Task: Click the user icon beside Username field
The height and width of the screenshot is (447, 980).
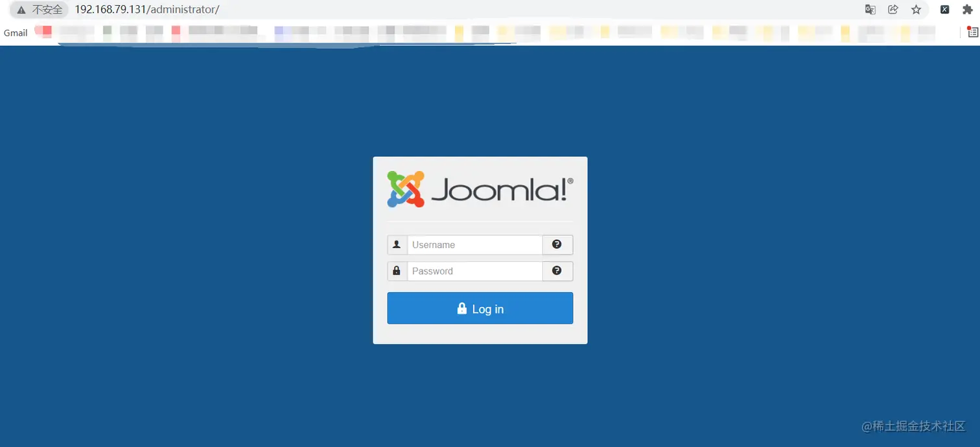Action: click(397, 245)
